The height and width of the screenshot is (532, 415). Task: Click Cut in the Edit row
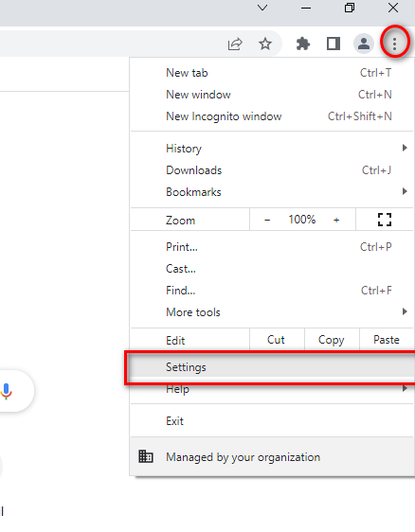[276, 340]
